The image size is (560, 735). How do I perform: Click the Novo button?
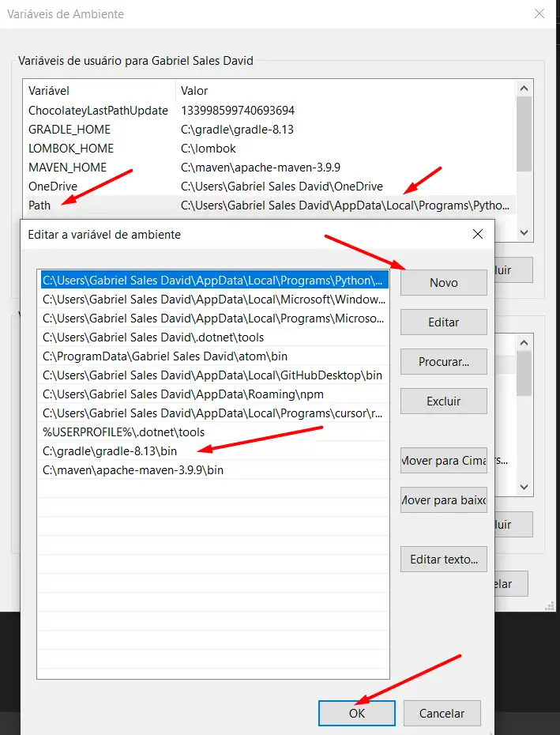[443, 283]
